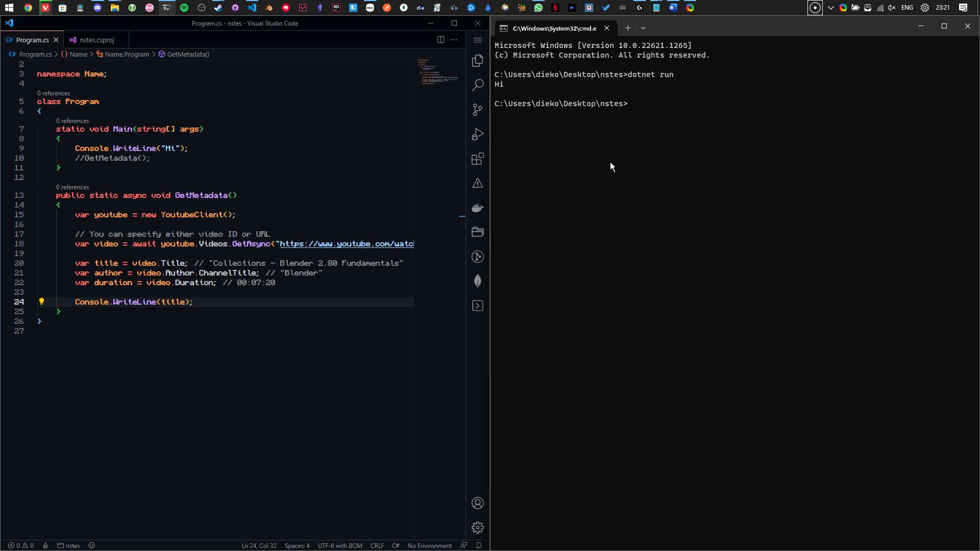Expand editor More Actions ellipsis menu
Viewport: 980px width, 551px height.
[454, 40]
